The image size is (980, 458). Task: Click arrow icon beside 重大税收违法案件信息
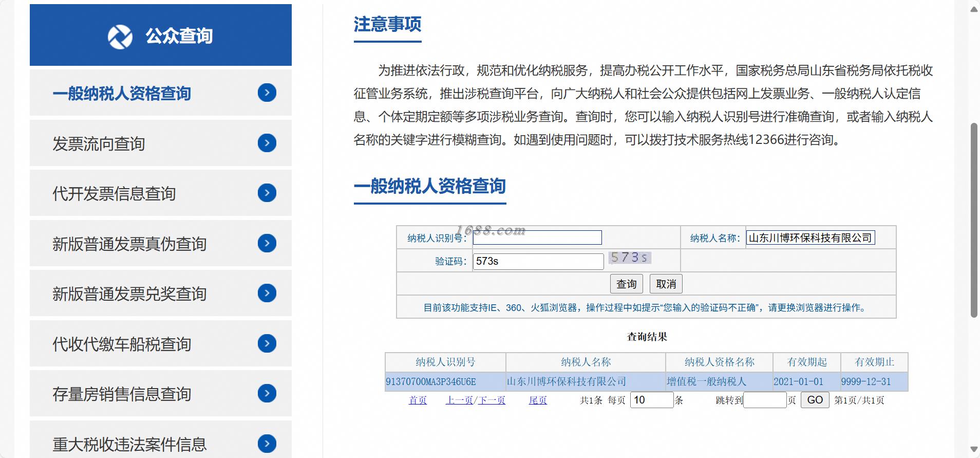point(267,444)
